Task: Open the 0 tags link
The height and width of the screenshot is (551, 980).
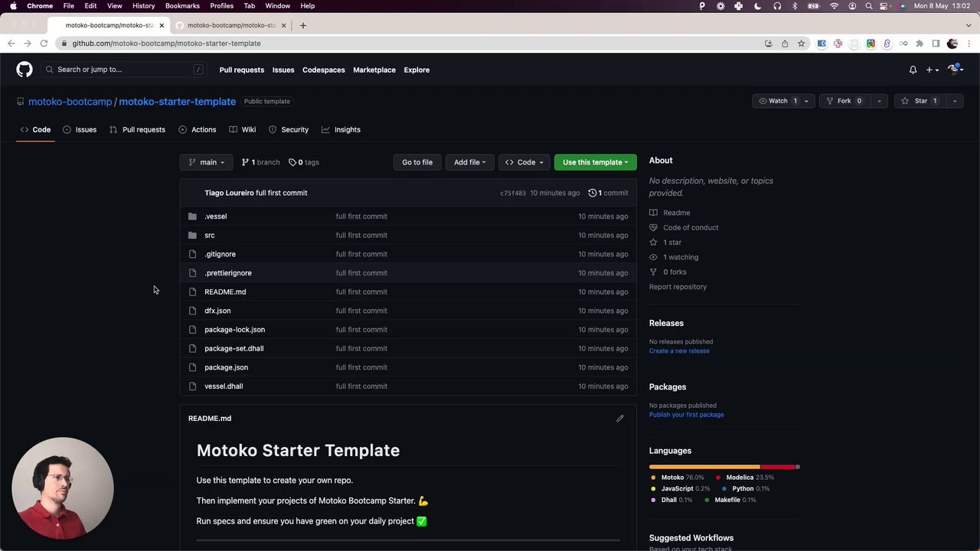Action: point(304,162)
